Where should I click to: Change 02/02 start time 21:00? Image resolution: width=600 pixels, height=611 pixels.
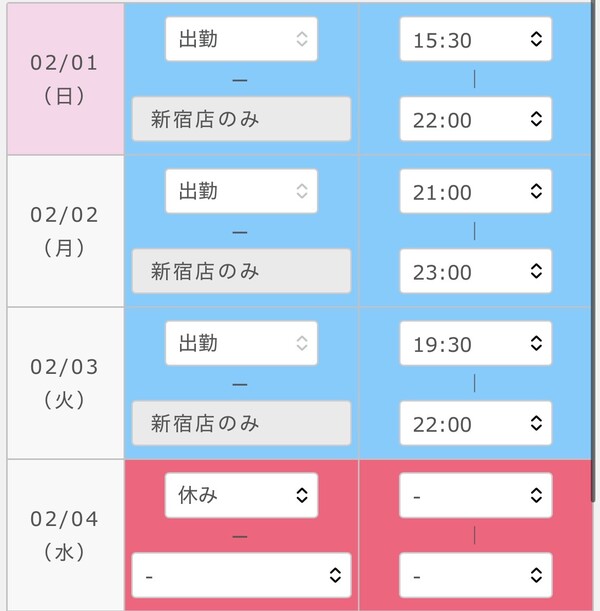coord(475,191)
